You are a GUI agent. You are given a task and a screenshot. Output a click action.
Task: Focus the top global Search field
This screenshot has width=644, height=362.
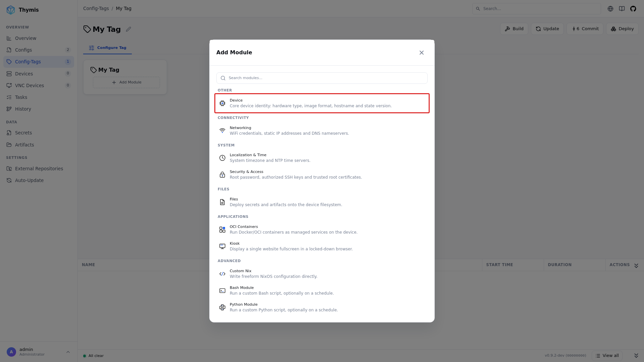click(x=537, y=9)
